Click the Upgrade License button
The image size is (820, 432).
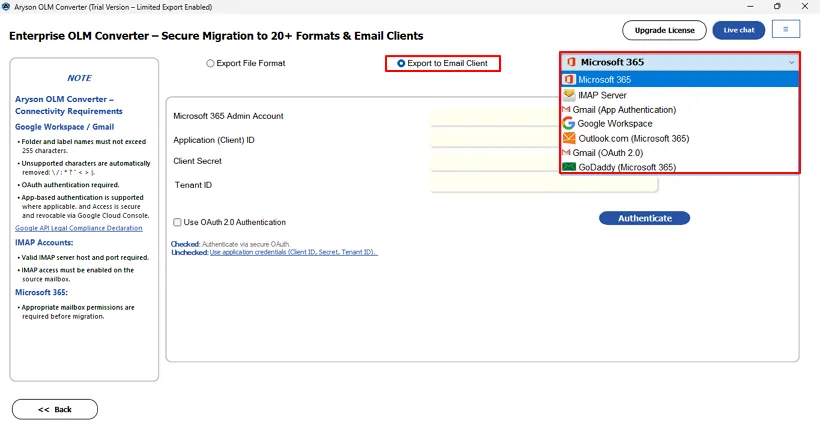[664, 30]
